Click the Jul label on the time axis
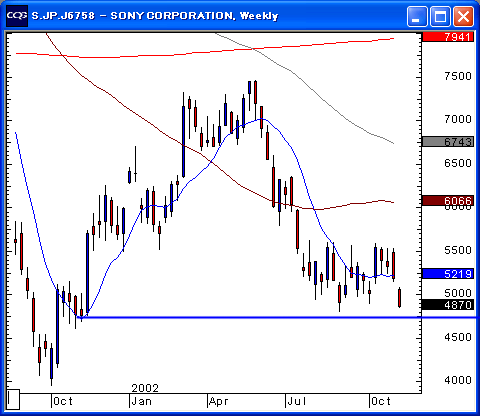Screen dimensions: 480x416 point(297,401)
